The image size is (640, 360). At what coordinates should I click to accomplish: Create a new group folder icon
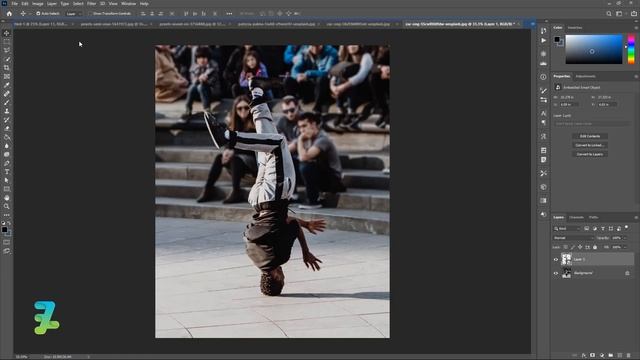pos(611,356)
